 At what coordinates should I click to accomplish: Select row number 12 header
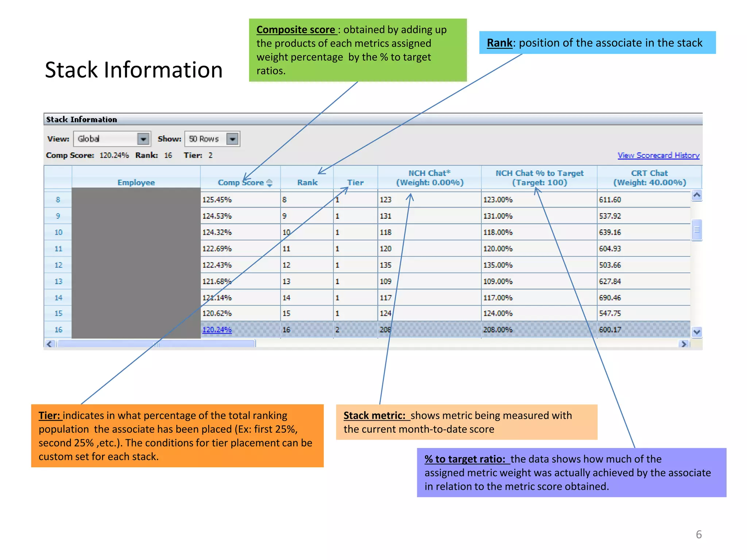58,265
